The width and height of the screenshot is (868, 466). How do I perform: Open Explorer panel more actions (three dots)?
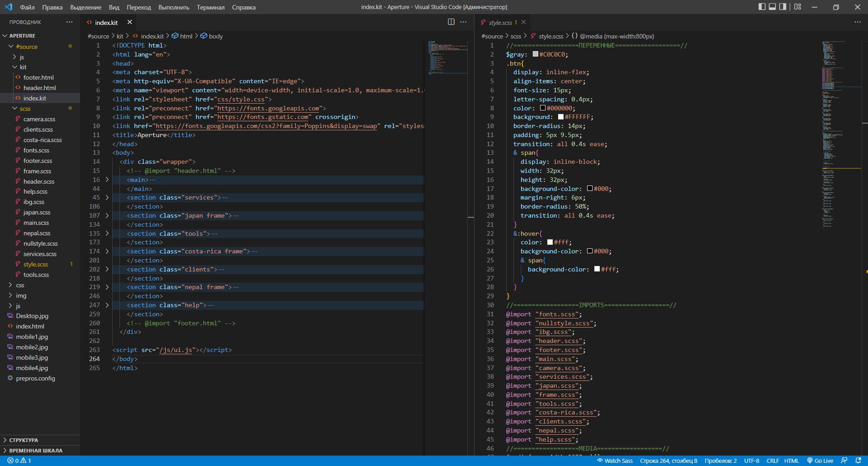[69, 22]
